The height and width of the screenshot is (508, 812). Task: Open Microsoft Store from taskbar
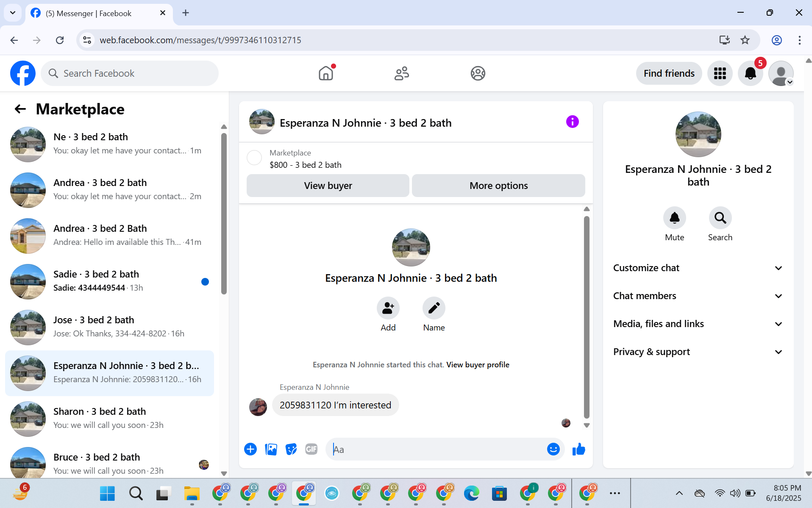coord(499,493)
